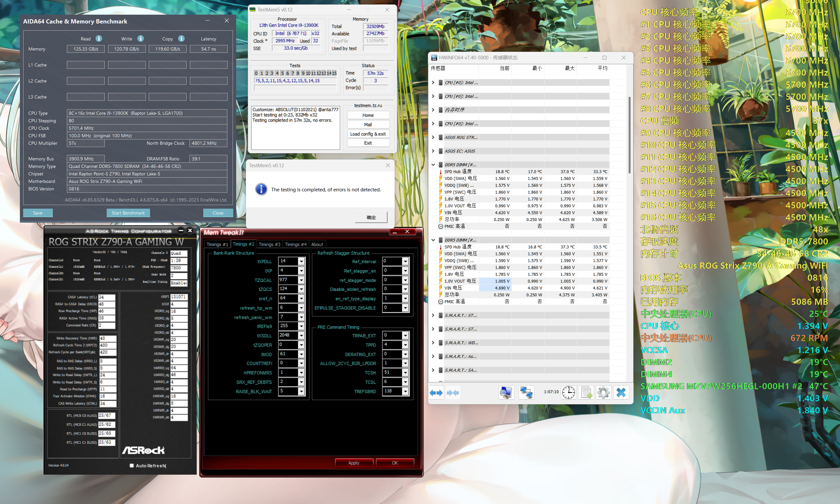Click Load config & exit in TestMem5

(368, 134)
